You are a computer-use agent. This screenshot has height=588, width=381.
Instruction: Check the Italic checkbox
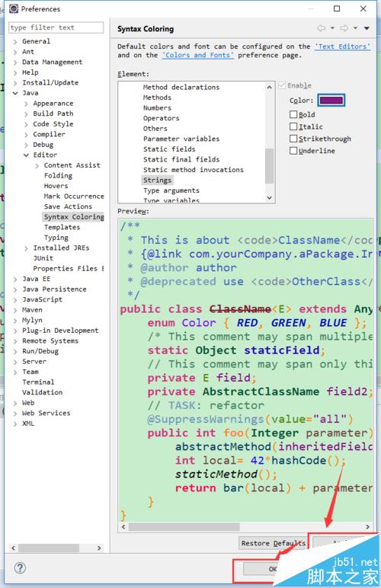click(x=293, y=126)
